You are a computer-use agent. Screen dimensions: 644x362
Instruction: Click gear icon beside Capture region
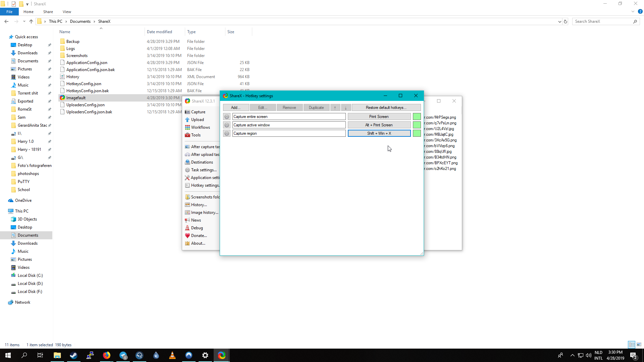point(227,133)
